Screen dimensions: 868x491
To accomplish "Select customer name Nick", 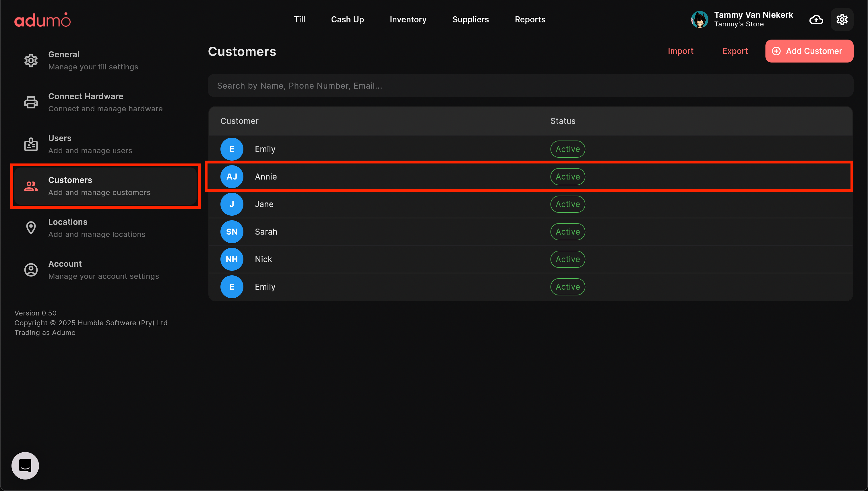I will coord(263,259).
